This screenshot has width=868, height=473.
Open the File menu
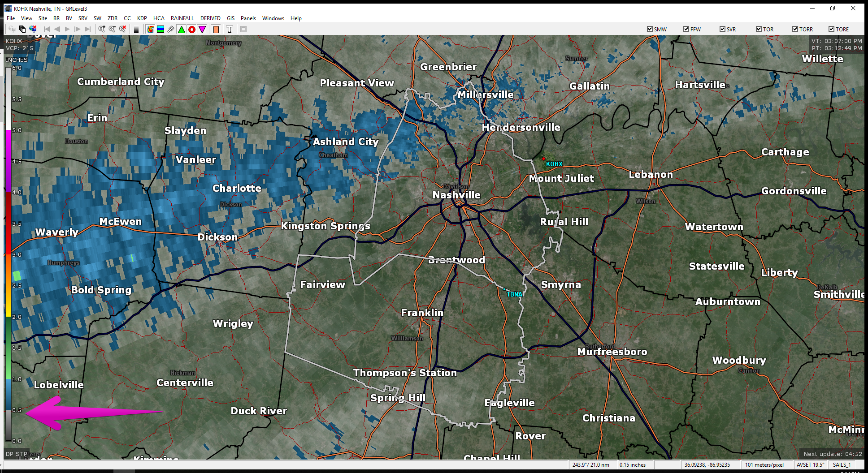11,18
